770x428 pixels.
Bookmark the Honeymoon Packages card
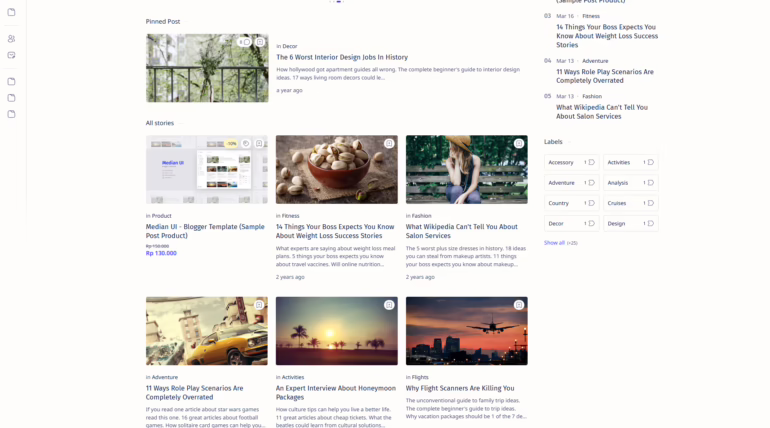389,305
